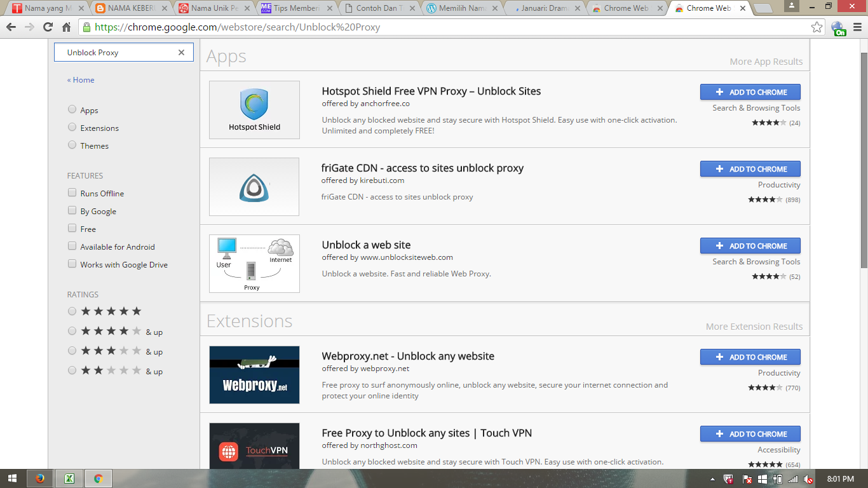Open the Windows Start menu
The height and width of the screenshot is (488, 868).
13,478
